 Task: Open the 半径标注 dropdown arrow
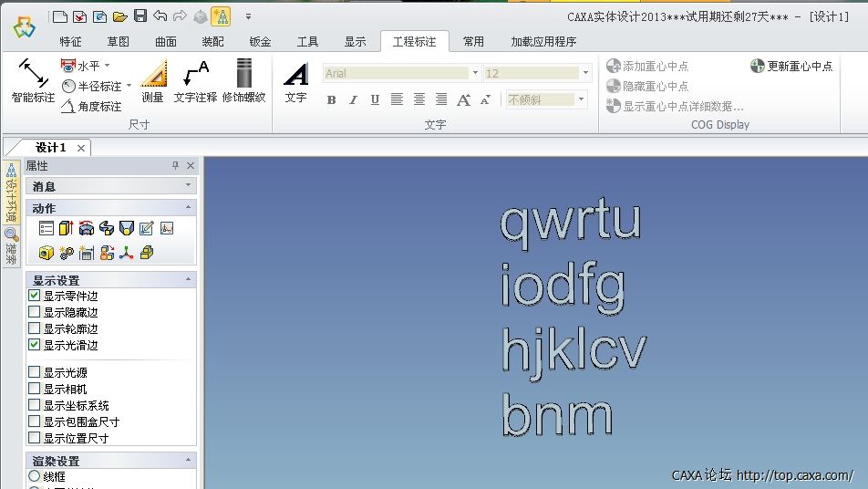point(129,85)
